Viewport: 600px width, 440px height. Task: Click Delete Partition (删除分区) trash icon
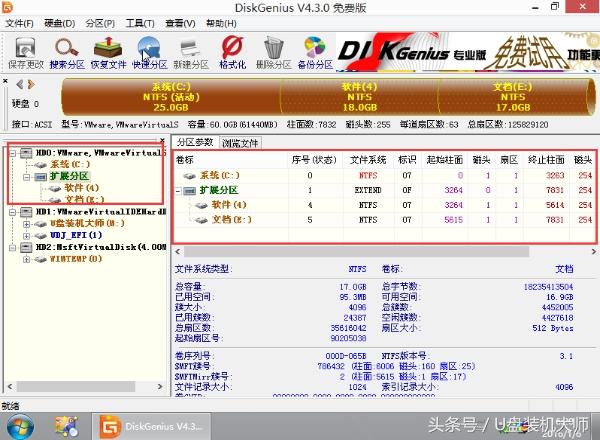click(x=274, y=53)
